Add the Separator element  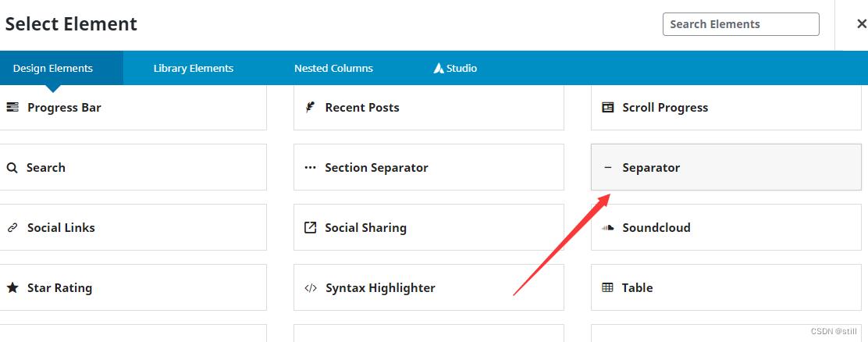pos(726,167)
